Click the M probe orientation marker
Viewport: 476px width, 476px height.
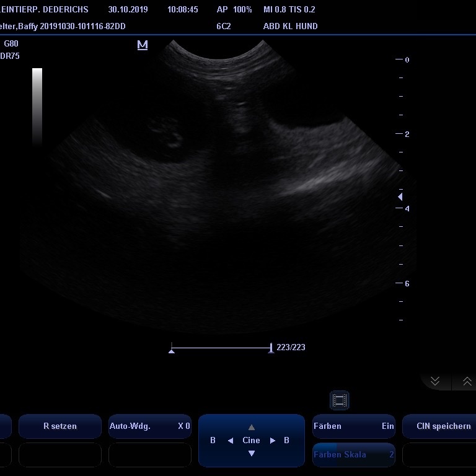point(143,45)
